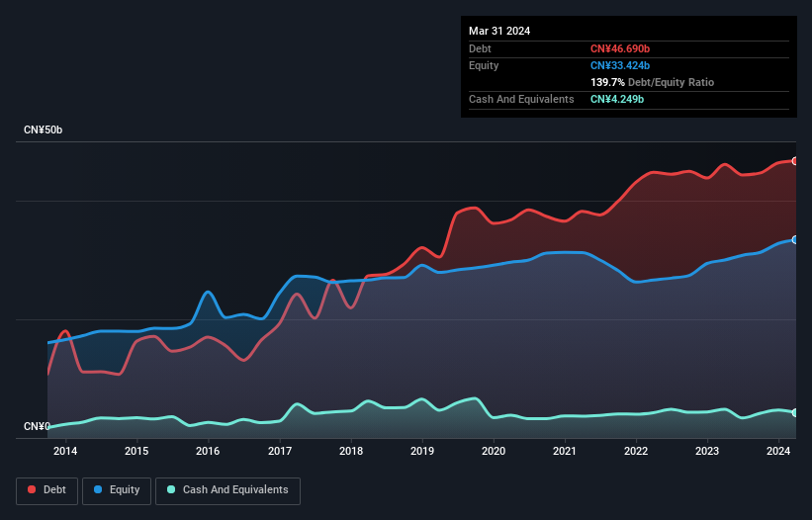Screen dimensions: 812x520
Task: Select the 2016 x-axis label
Action: click(208, 451)
